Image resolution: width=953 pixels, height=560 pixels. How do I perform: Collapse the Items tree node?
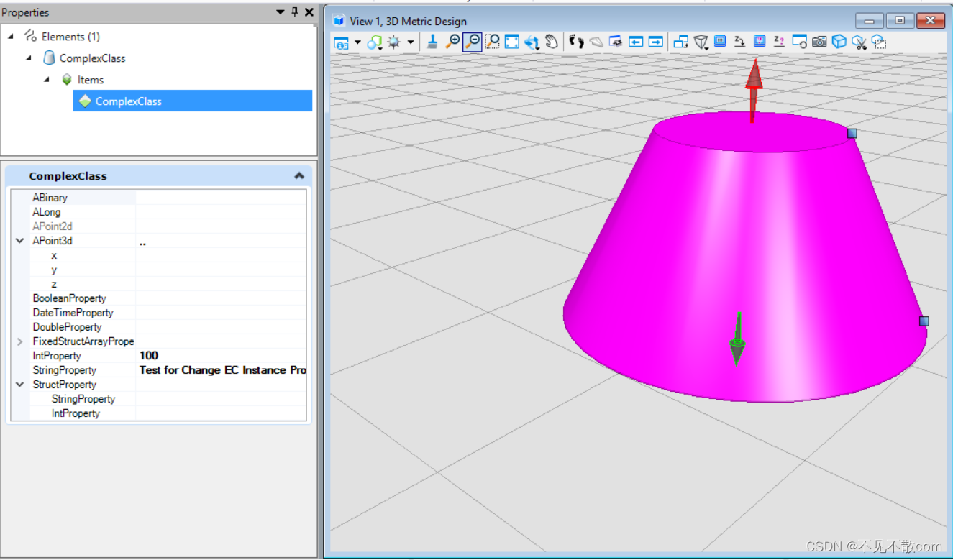47,79
